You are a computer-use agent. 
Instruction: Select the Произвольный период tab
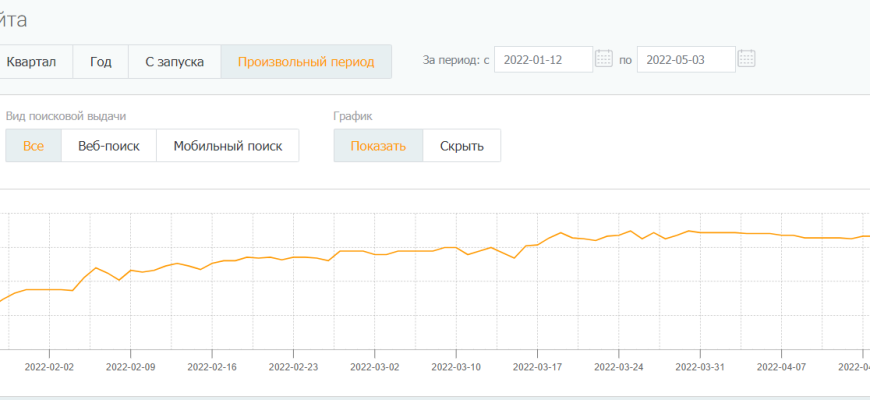pos(306,61)
